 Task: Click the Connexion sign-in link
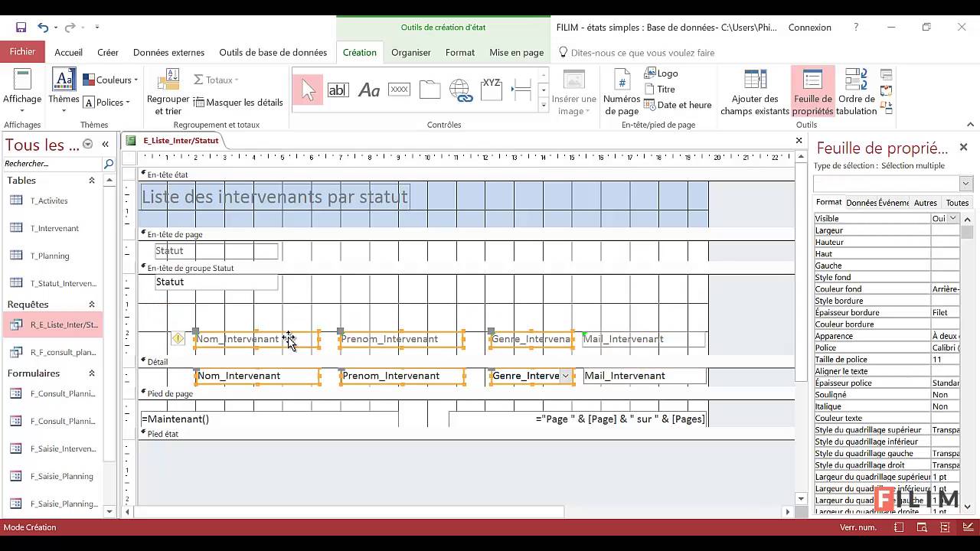tap(809, 28)
